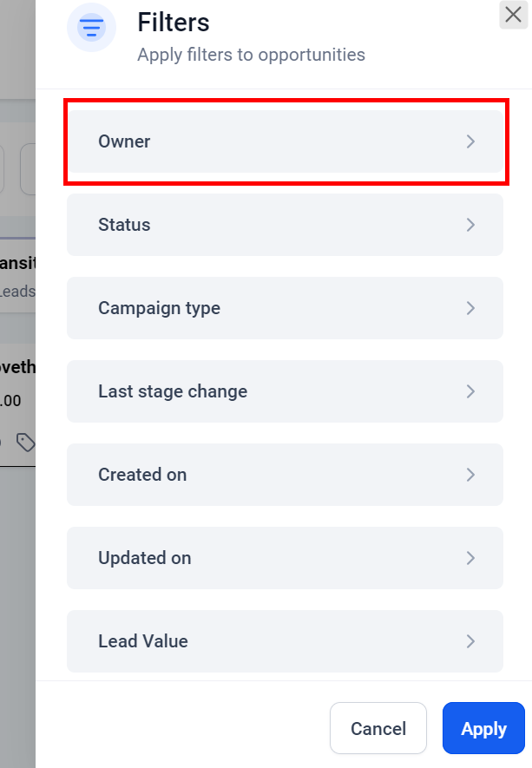Expand the Status chevron arrow

coord(470,225)
